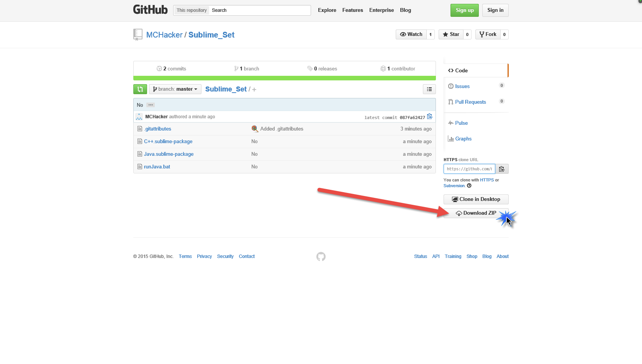Open the latest commit 087fa62427 link
Screen dimensions: 642x364
pyautogui.click(x=412, y=118)
